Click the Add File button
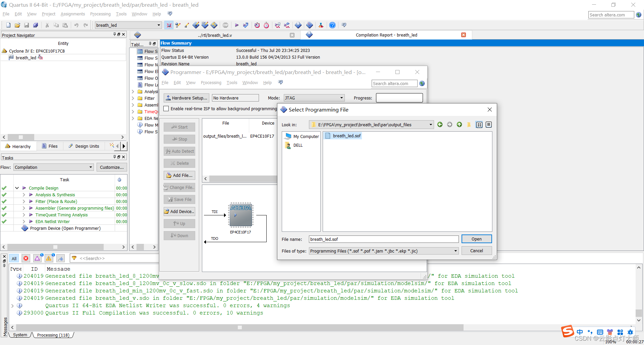644x345 pixels. [179, 175]
